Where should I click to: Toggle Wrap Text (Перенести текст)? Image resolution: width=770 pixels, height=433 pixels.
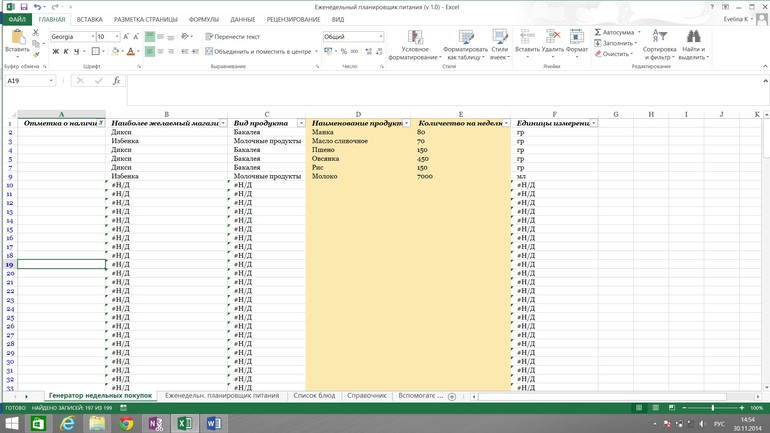coord(232,37)
